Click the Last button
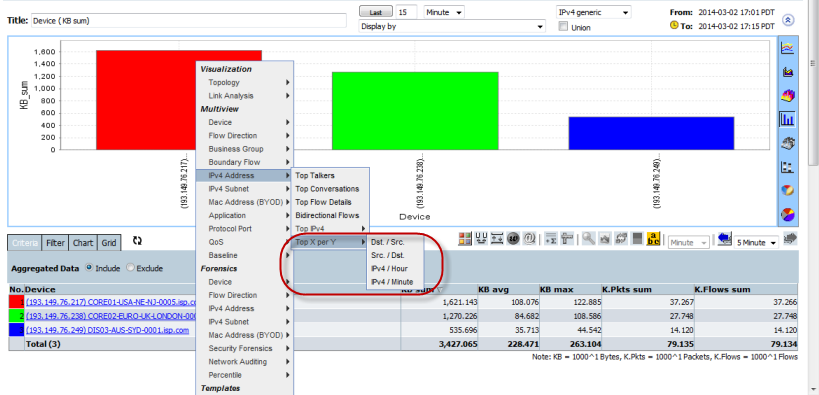The width and height of the screenshot is (819, 395). [376, 12]
